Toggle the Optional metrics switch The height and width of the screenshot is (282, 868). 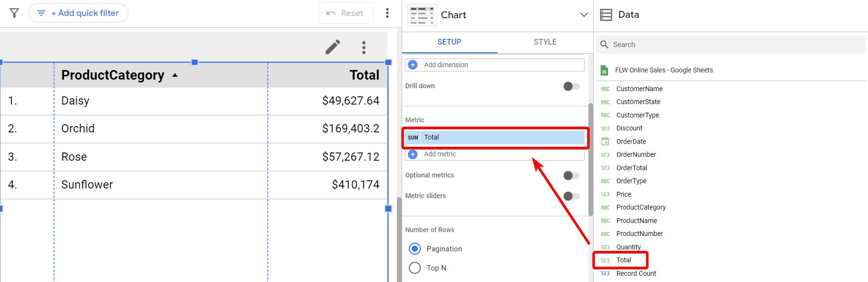click(x=571, y=176)
